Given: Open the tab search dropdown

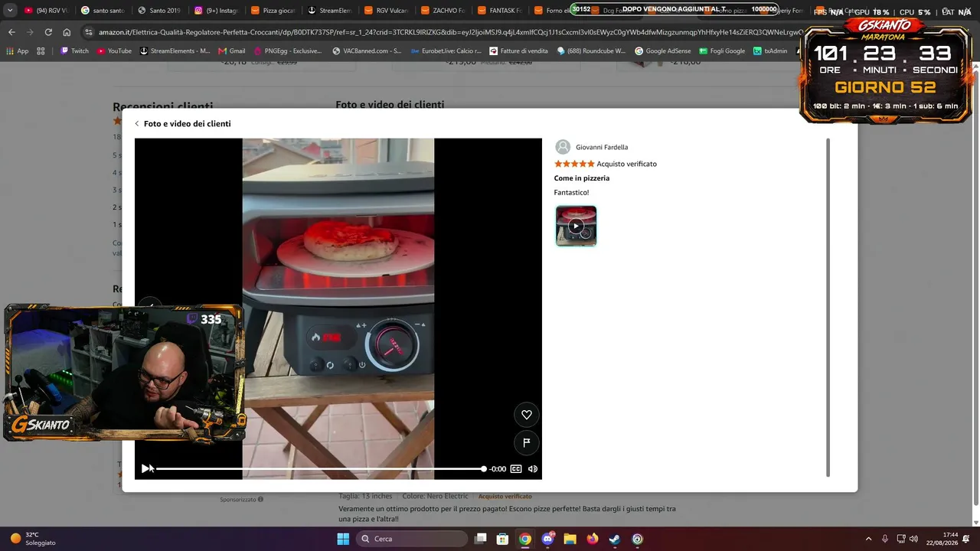Looking at the screenshot, I should coord(10,11).
